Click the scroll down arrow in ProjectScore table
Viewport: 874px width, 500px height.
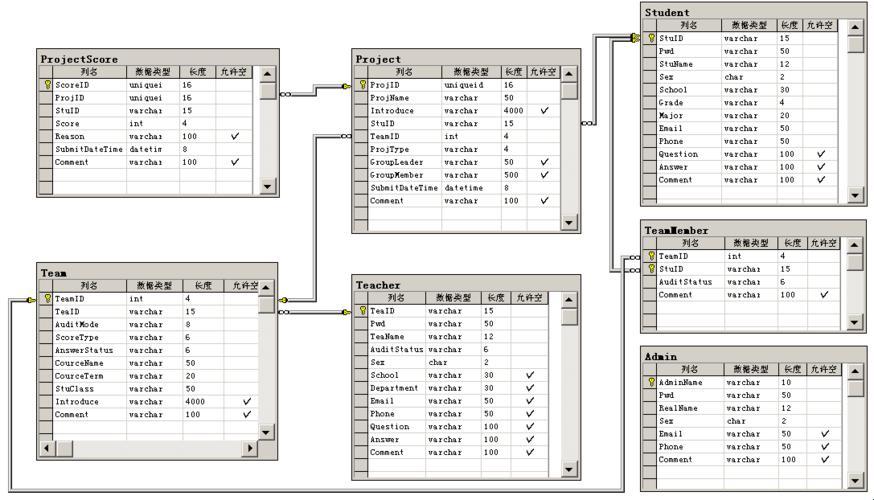(x=268, y=186)
